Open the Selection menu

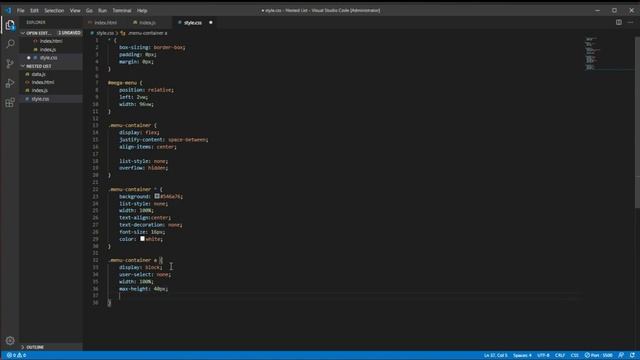tap(54, 10)
